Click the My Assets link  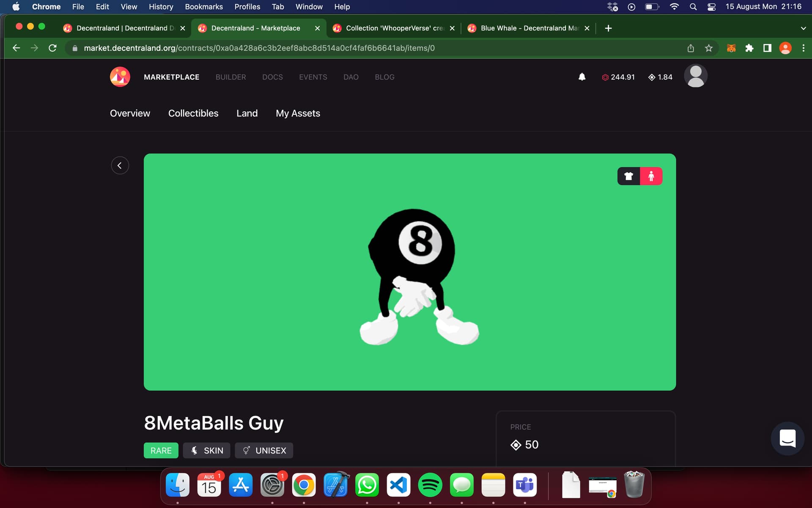point(298,113)
